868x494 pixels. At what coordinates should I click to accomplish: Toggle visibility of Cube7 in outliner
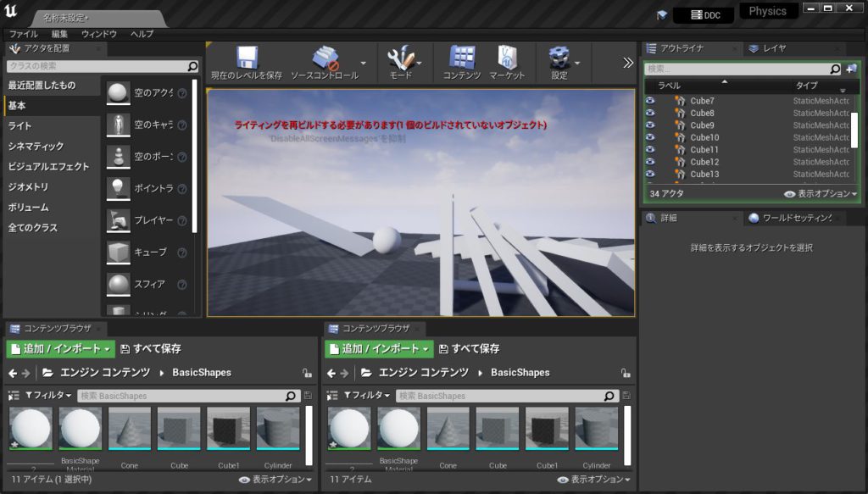pyautogui.click(x=650, y=101)
